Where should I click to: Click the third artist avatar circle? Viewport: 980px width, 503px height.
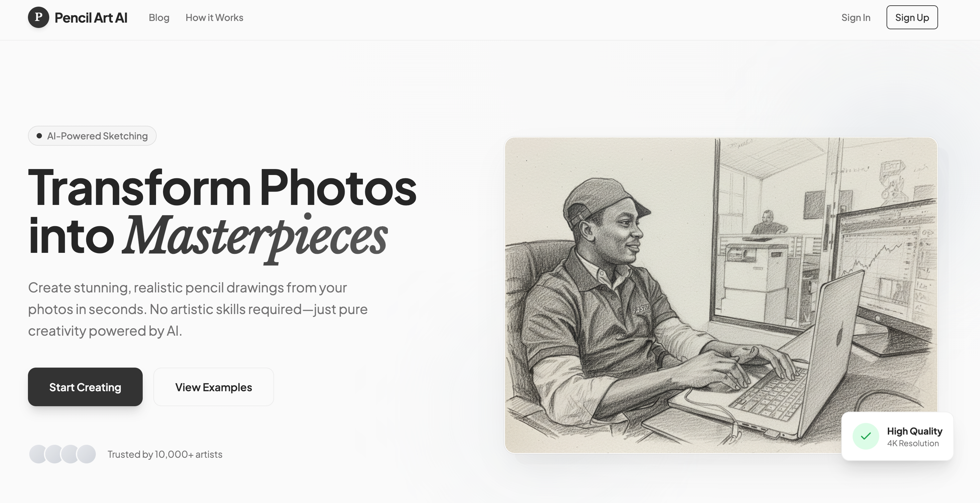pos(71,454)
